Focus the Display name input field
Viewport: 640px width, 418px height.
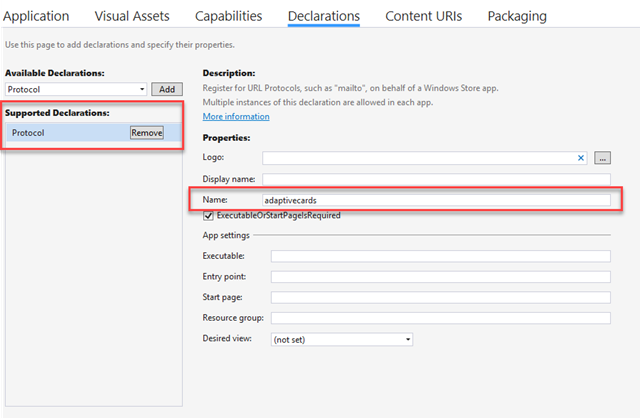435,179
